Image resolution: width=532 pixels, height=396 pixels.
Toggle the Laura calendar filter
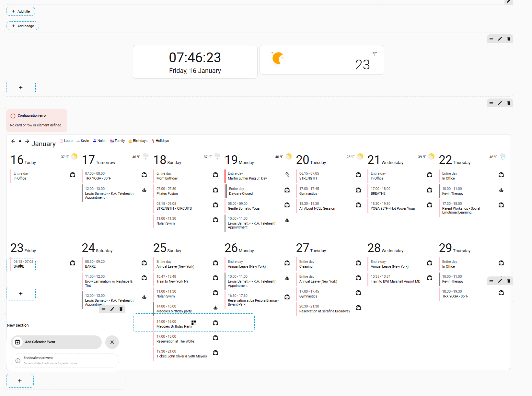(66, 141)
